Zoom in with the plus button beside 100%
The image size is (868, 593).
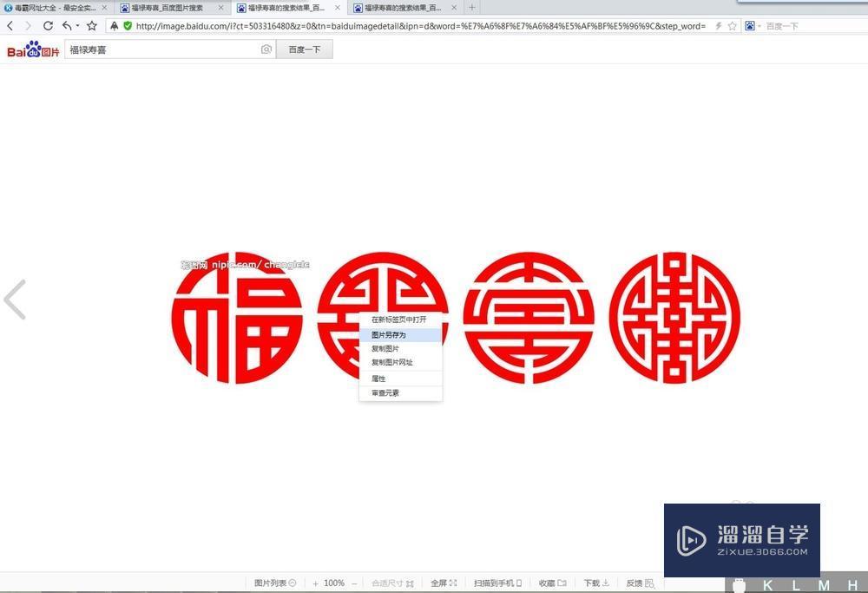(x=316, y=583)
